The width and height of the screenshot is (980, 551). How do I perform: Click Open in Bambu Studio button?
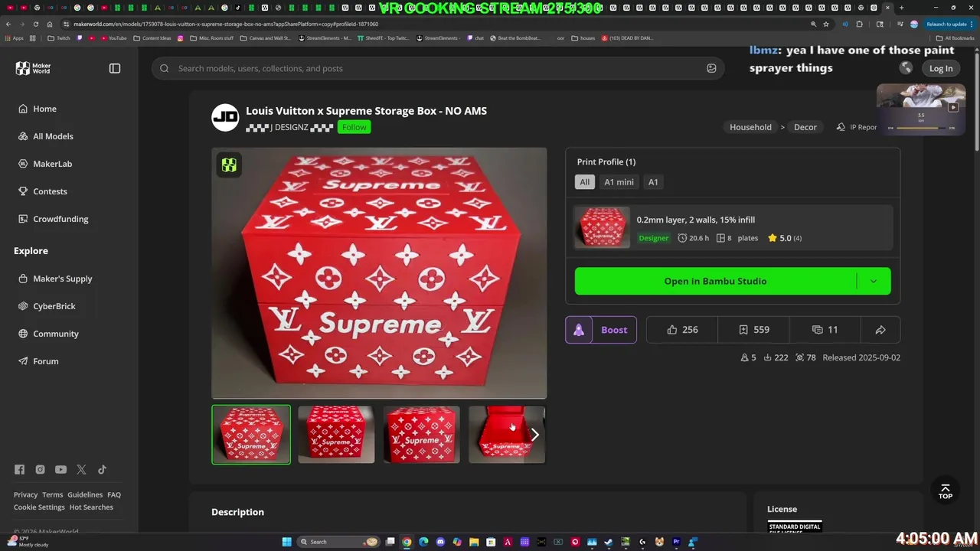pos(715,281)
